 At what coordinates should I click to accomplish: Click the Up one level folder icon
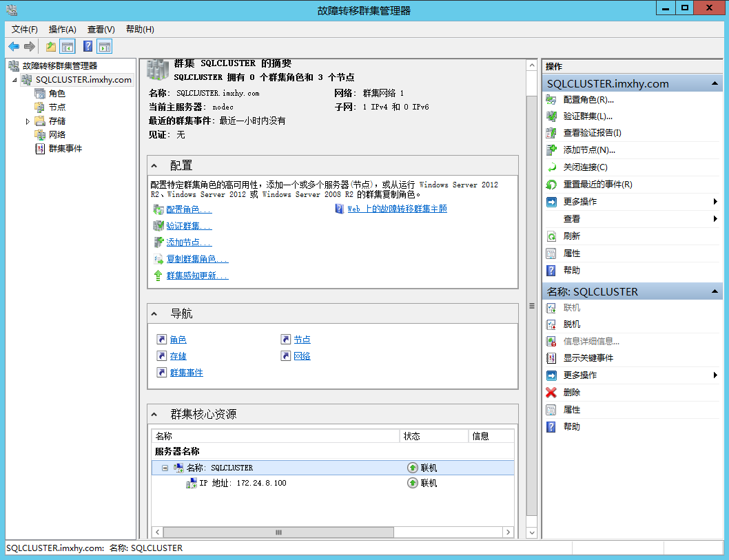click(x=51, y=46)
